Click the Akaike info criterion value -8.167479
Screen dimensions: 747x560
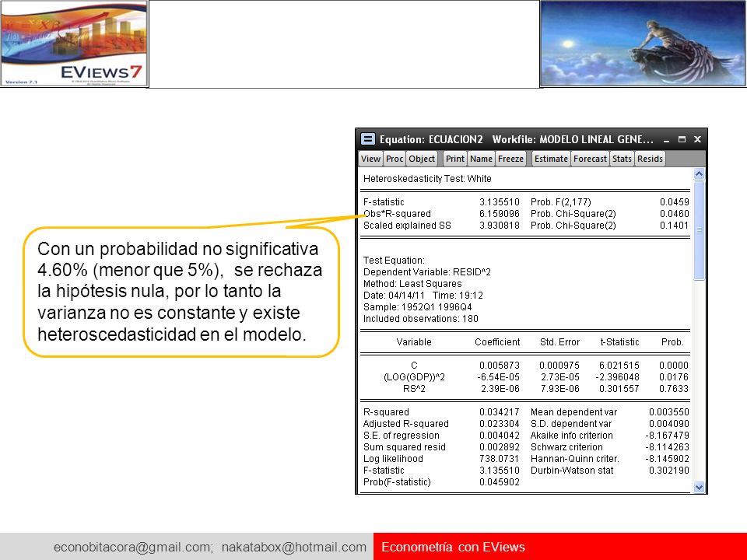coord(667,436)
